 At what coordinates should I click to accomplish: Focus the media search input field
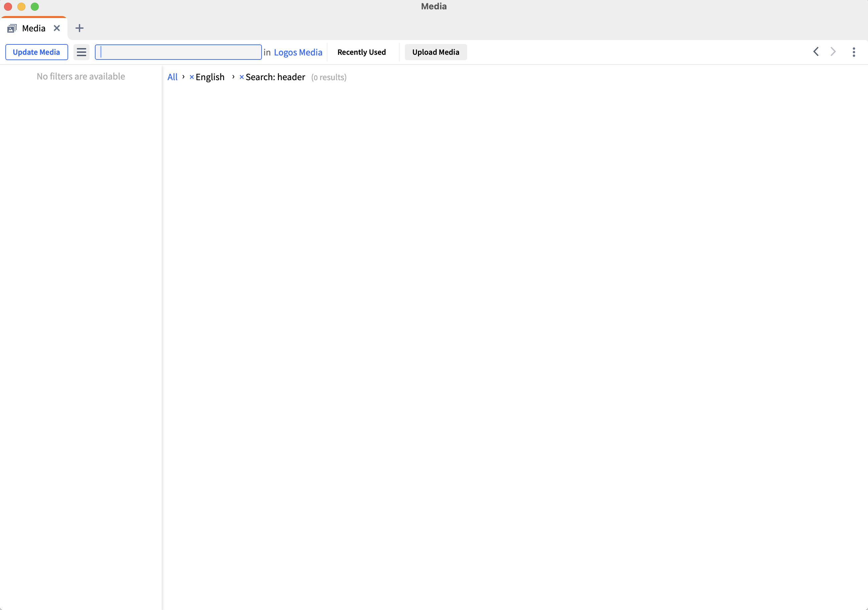click(x=178, y=52)
